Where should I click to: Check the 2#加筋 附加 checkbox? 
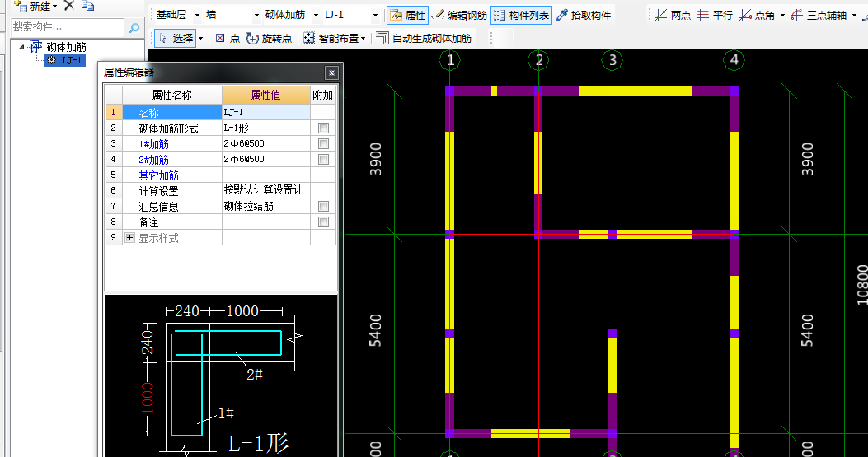click(x=323, y=160)
